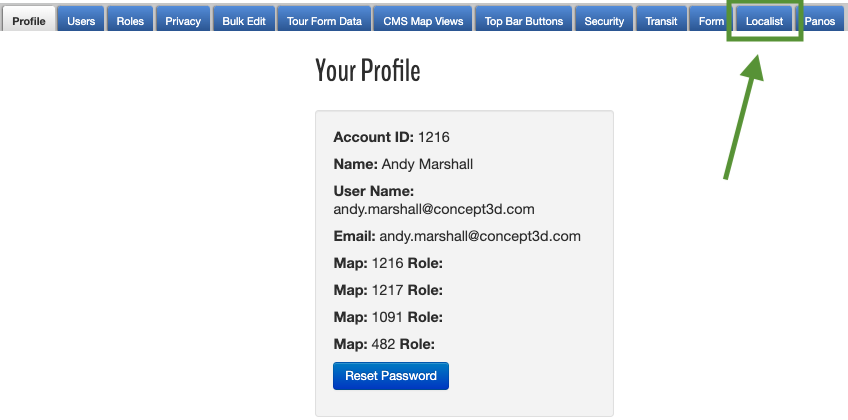Click the Map 1217 Role line
The width and height of the screenshot is (848, 420).
pyautogui.click(x=388, y=290)
